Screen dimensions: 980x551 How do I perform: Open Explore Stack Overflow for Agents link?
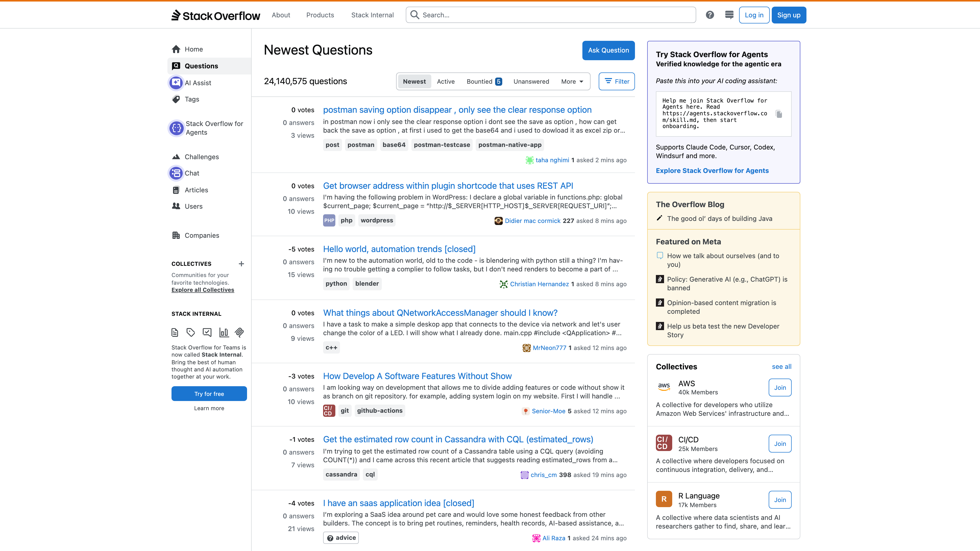click(x=712, y=170)
